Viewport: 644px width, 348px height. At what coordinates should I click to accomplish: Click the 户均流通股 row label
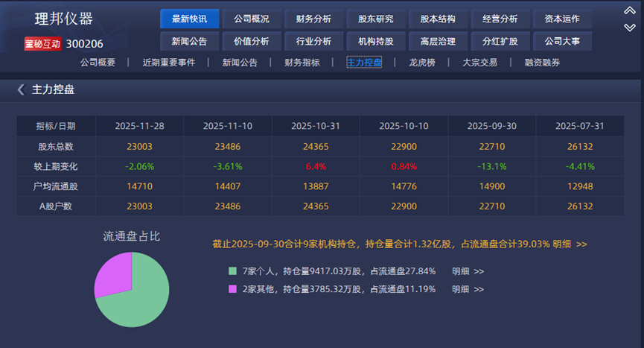point(56,186)
